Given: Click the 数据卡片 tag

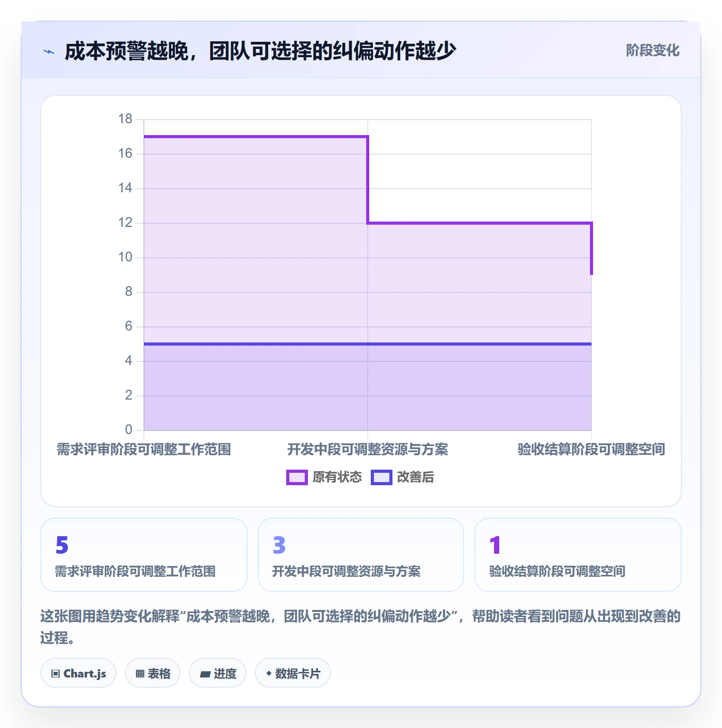Looking at the screenshot, I should (293, 673).
